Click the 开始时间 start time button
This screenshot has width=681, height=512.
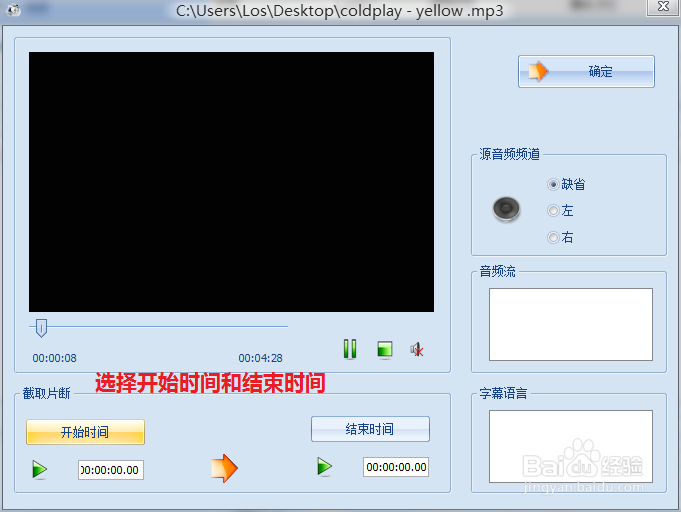[85, 432]
